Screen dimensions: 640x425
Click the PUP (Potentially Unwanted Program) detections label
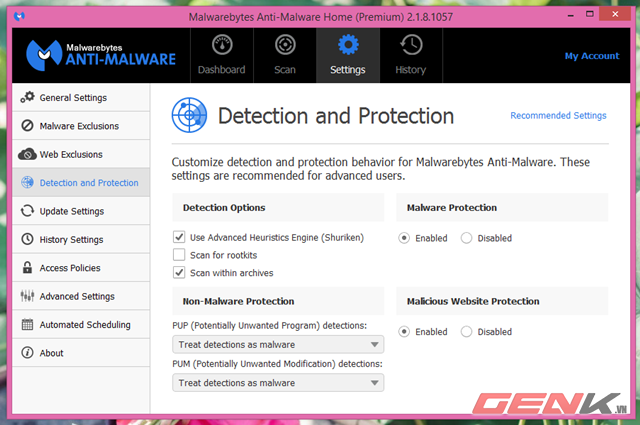tap(269, 325)
